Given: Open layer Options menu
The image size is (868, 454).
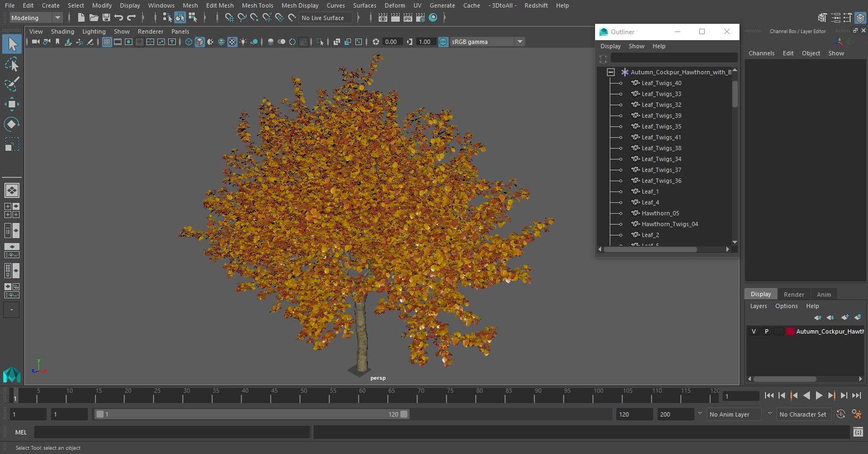Looking at the screenshot, I should (x=786, y=306).
